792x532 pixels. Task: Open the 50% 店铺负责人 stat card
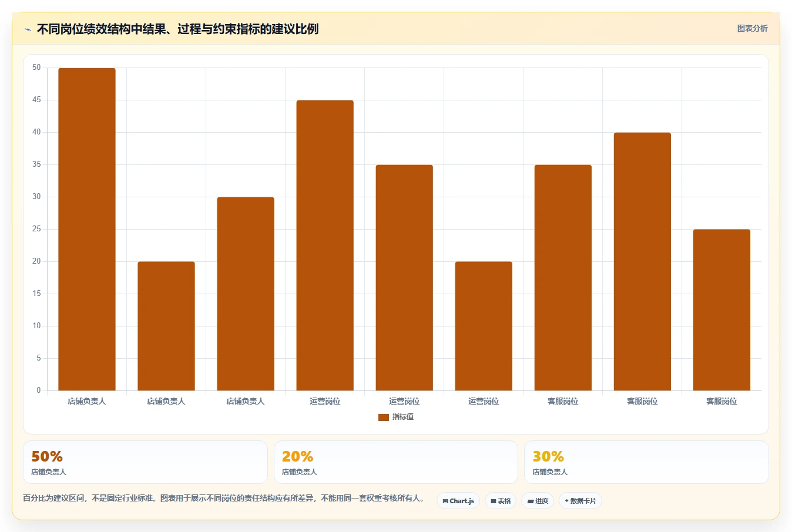click(145, 462)
